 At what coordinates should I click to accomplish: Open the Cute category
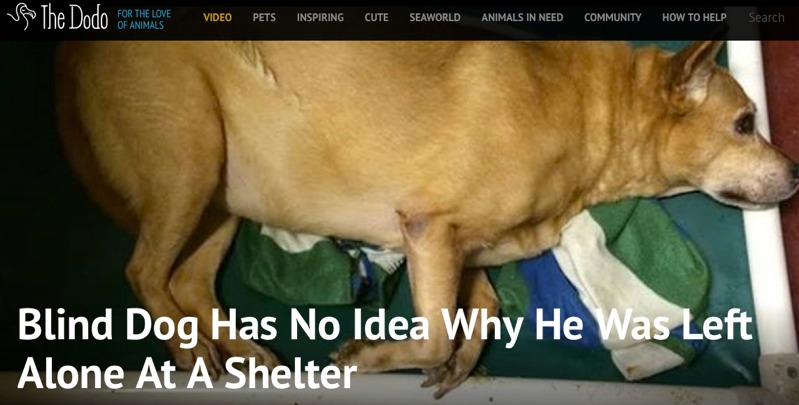click(x=376, y=17)
